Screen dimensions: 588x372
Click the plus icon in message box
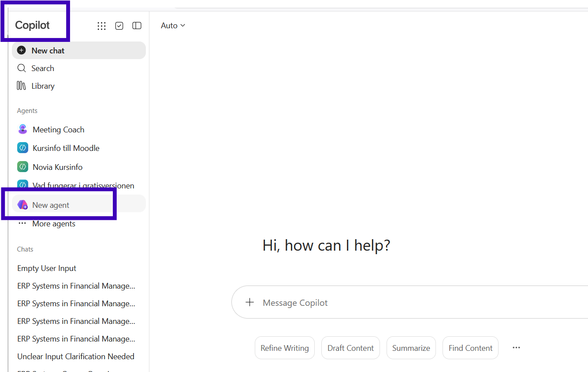tap(250, 302)
